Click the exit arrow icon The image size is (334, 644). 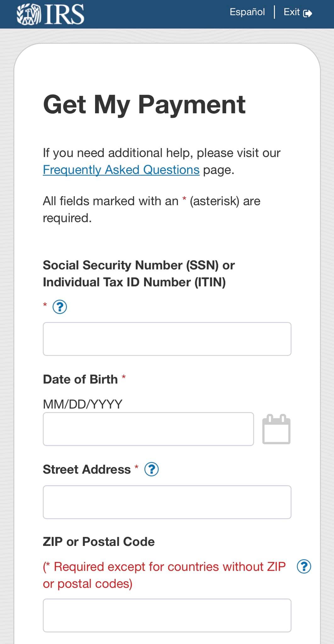(308, 13)
